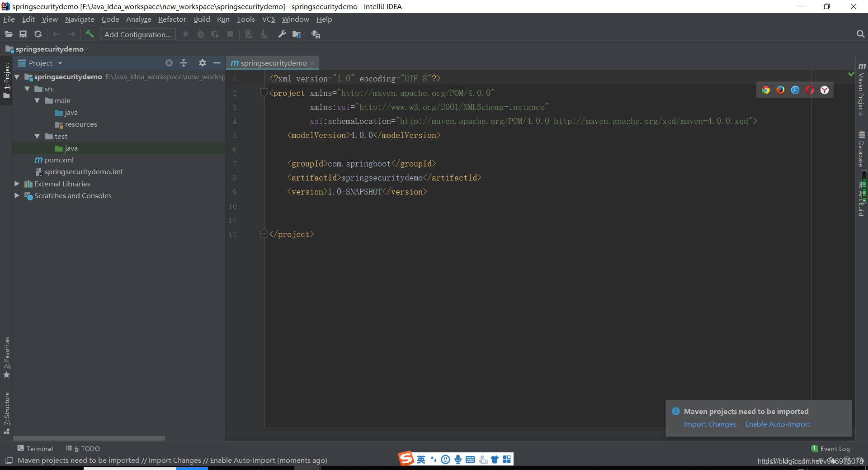Viewport: 868px width, 470px height.
Task: Open the VCS menu
Action: (269, 19)
